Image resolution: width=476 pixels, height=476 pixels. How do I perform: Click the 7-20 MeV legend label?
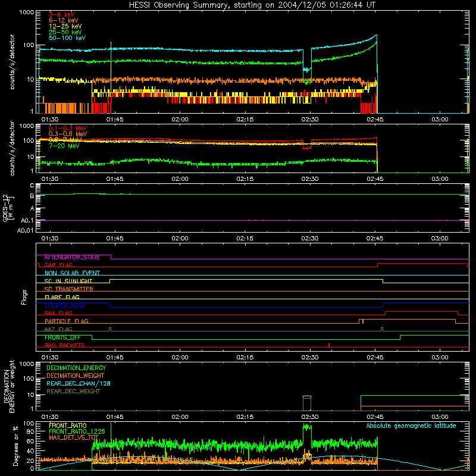(x=64, y=146)
